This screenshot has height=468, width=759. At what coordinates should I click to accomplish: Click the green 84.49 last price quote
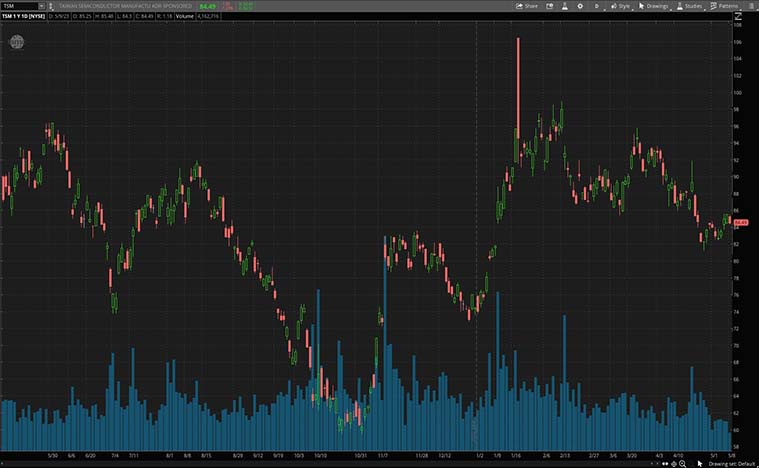coord(207,6)
